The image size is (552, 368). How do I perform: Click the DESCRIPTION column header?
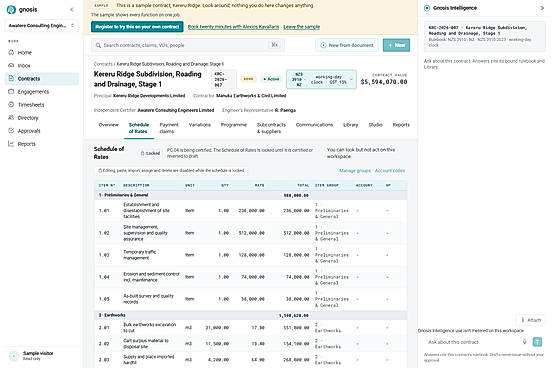pos(136,185)
